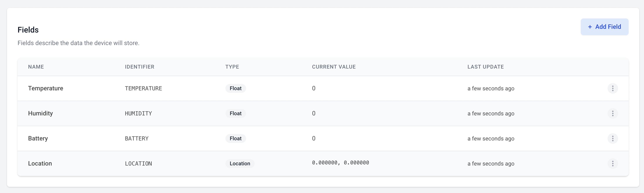Click Temperature's 'a few seconds ago' timestamp
This screenshot has width=644, height=193.
click(491, 88)
